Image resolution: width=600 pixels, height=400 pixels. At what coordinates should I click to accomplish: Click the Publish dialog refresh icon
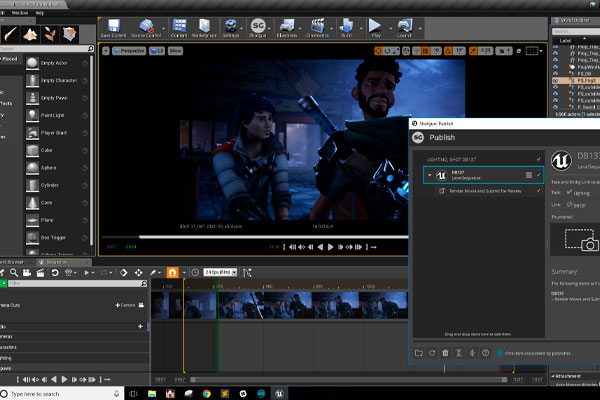coord(432,353)
